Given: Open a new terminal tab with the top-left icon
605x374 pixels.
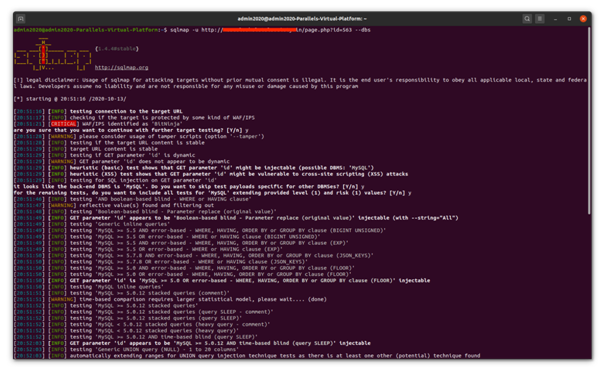Looking at the screenshot, I should 21,19.
